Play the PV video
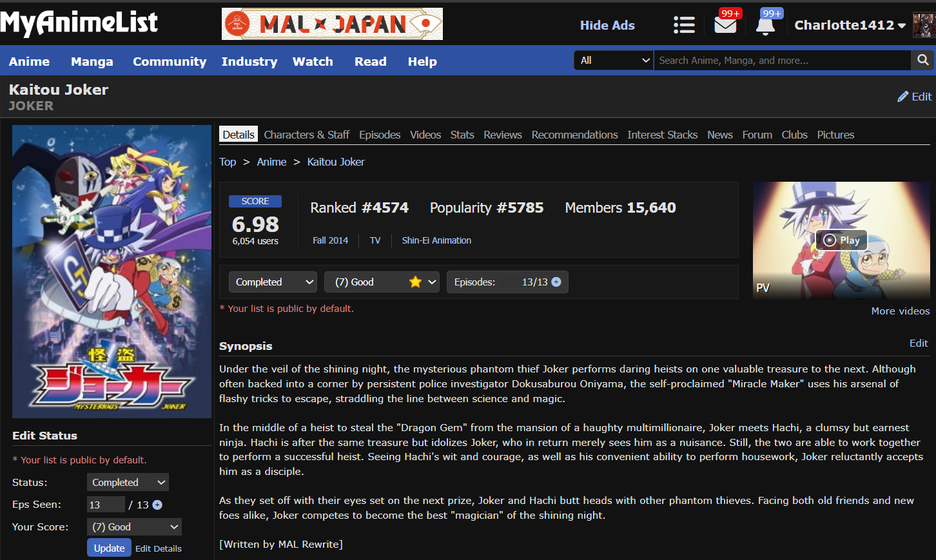Viewport: 936px width, 560px height. point(841,240)
